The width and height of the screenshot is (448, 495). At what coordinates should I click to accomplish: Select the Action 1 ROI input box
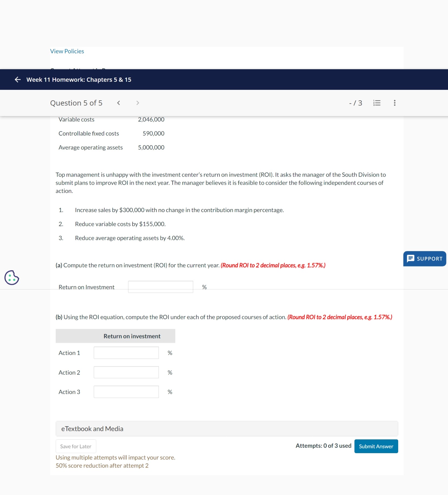coord(126,352)
